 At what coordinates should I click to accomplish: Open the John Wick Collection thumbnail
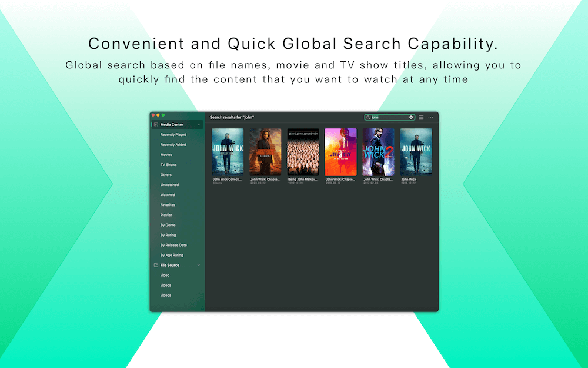(x=226, y=152)
